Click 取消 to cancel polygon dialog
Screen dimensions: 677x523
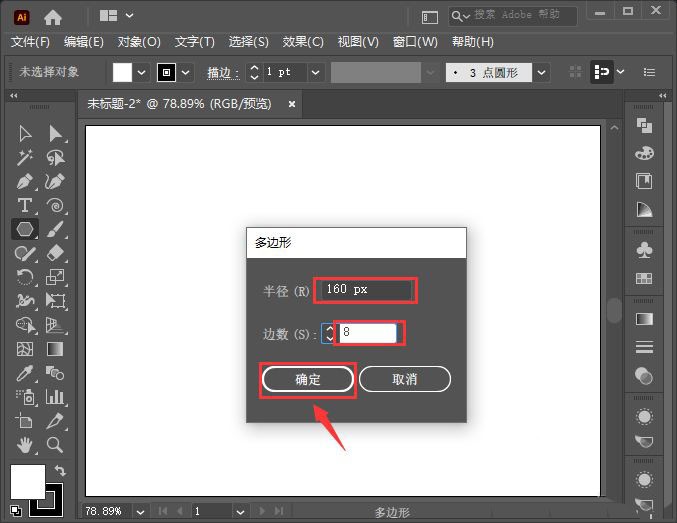click(405, 379)
